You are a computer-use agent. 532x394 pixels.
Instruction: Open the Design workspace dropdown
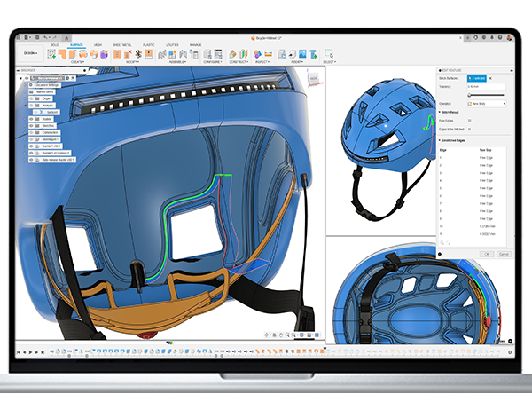(x=30, y=53)
